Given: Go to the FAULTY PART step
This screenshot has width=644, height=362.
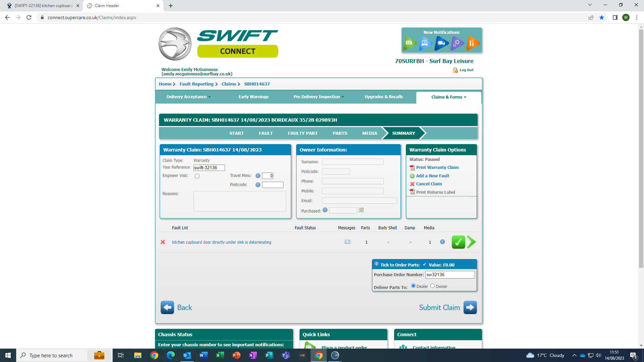Looking at the screenshot, I should point(303,133).
